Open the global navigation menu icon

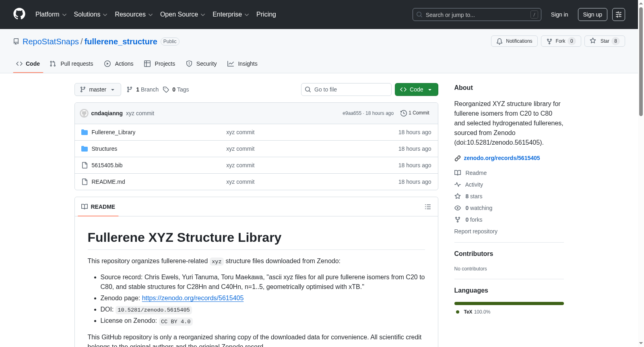[619, 15]
